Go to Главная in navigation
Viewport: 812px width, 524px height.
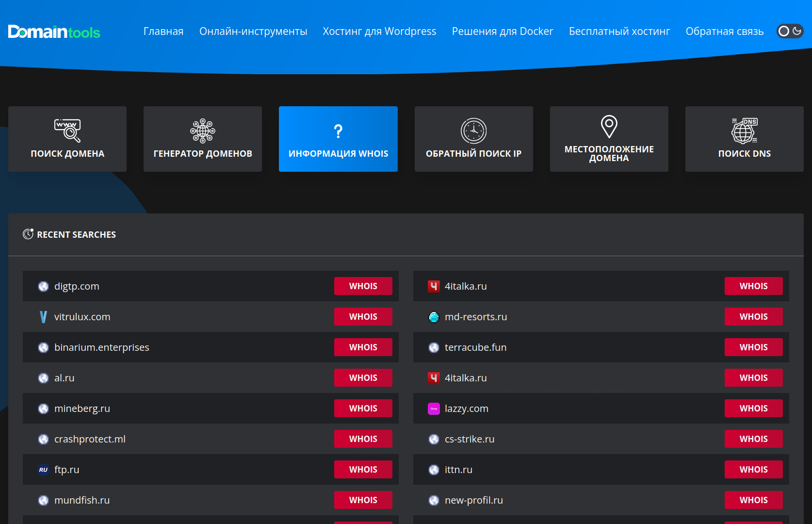[x=163, y=31]
